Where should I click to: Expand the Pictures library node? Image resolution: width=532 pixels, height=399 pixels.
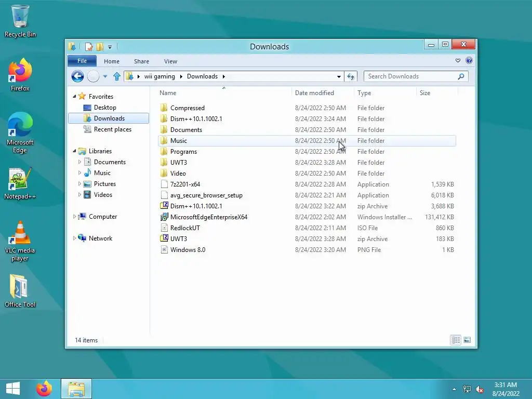tap(79, 183)
